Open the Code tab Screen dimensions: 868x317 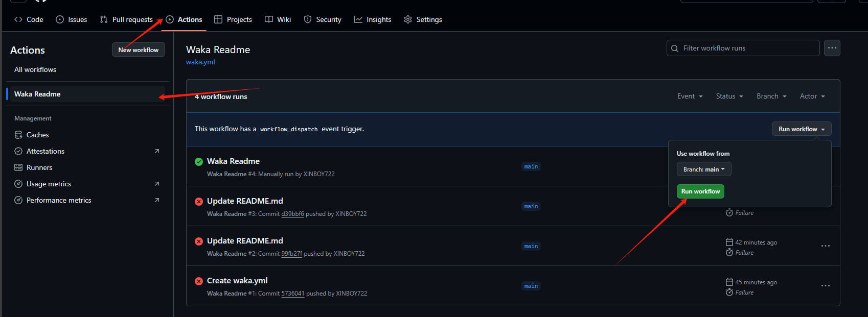tap(29, 19)
